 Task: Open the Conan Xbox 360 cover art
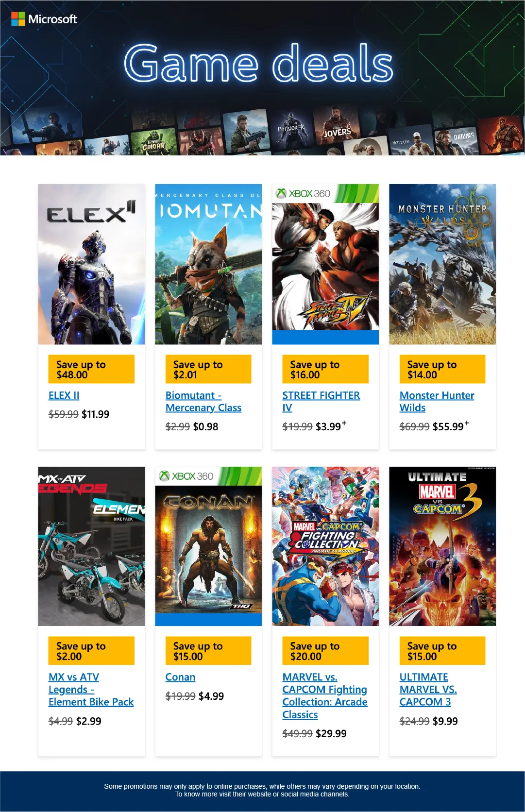tap(208, 546)
